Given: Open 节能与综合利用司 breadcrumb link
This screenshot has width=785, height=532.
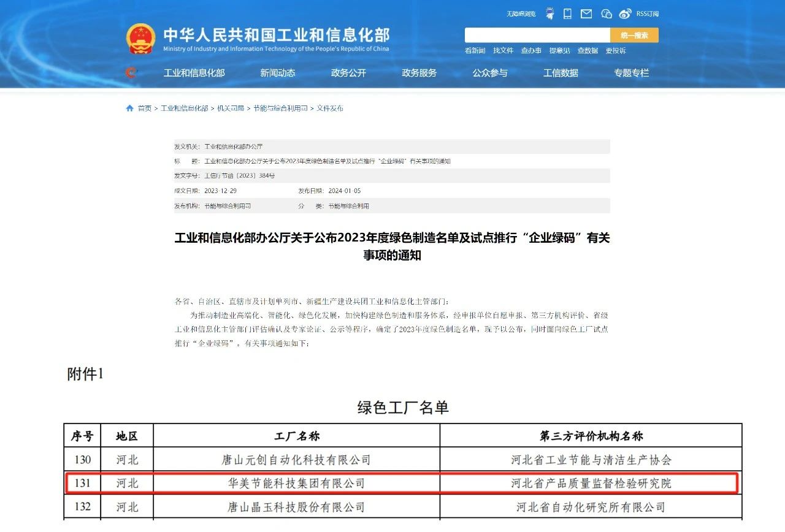Looking at the screenshot, I should point(280,108).
